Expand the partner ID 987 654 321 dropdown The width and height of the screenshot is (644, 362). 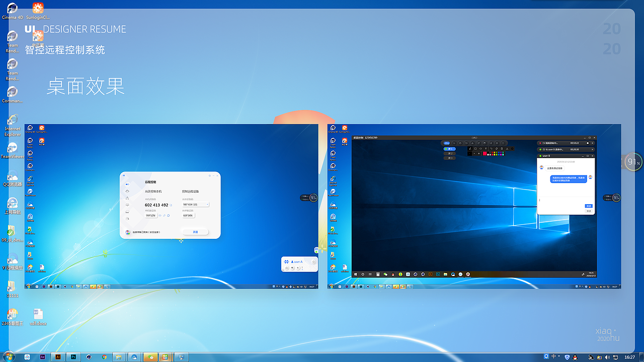click(x=207, y=205)
